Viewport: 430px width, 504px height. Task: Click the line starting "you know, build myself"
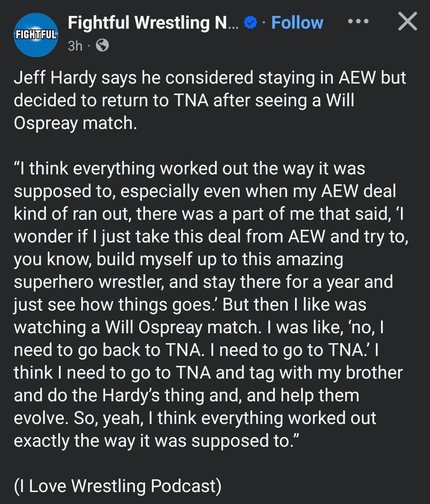point(178,259)
